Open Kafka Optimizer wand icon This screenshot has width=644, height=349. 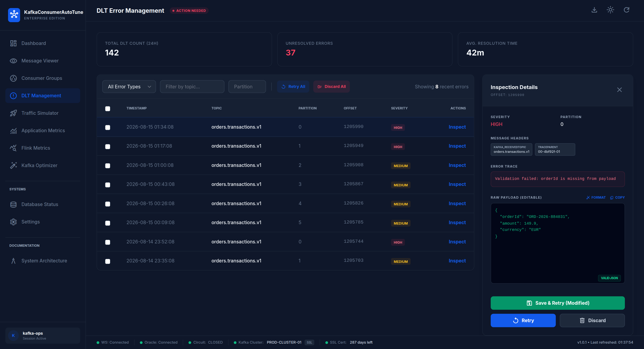click(x=13, y=165)
